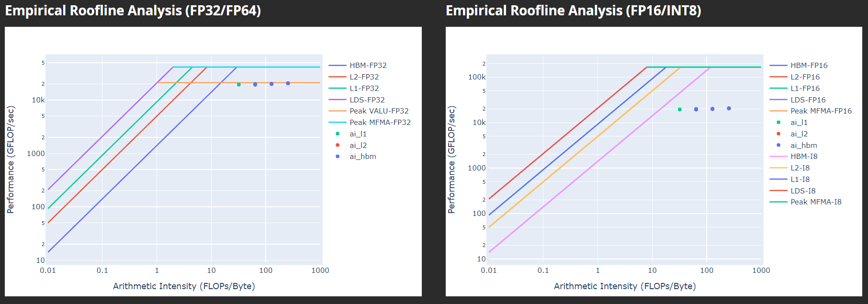
Task: Hide ai_hbm points in FP32/FP64 legend
Action: (x=362, y=157)
